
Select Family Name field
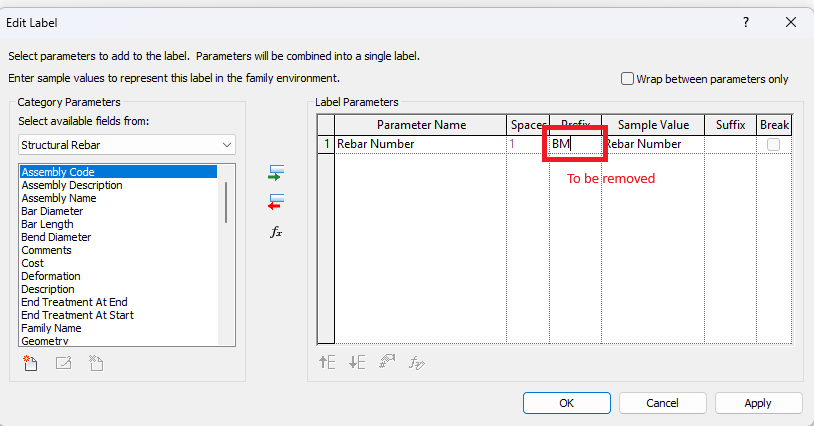coord(118,328)
